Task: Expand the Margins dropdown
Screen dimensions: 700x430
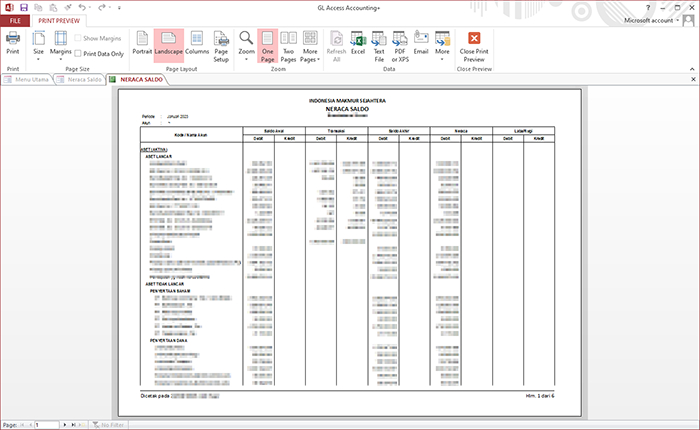Action: pos(61,46)
